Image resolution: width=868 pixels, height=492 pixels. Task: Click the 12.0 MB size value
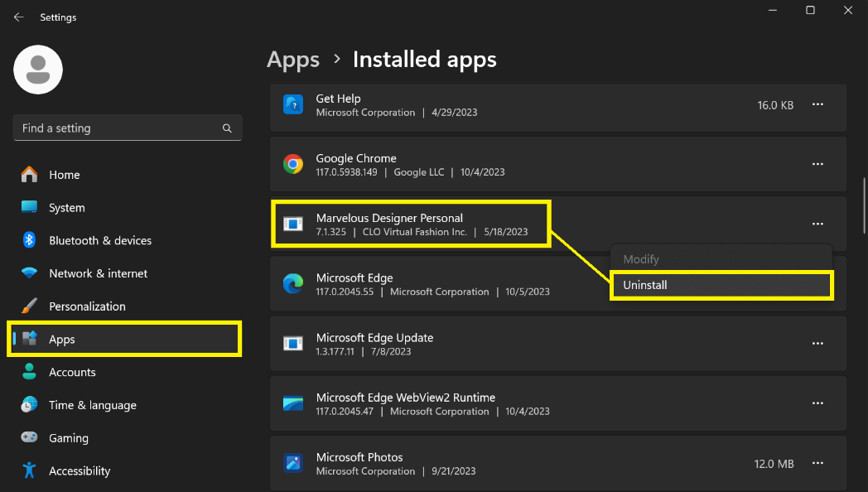click(x=774, y=464)
